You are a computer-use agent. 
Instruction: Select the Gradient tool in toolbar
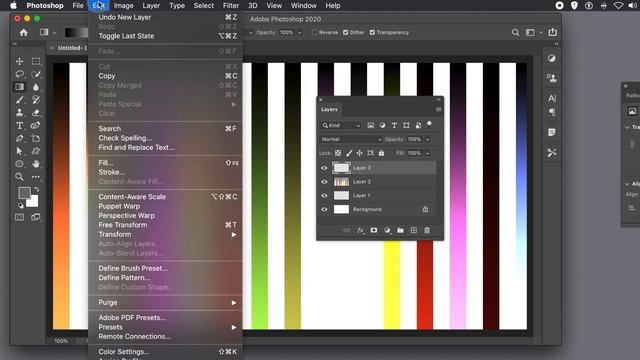point(19,87)
